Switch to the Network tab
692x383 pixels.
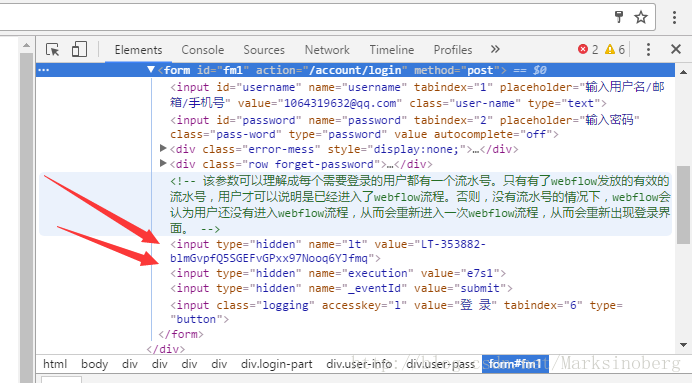[x=327, y=50]
